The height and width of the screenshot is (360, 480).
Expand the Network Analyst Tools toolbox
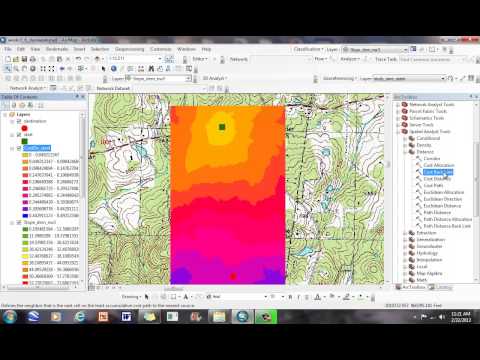click(x=397, y=105)
